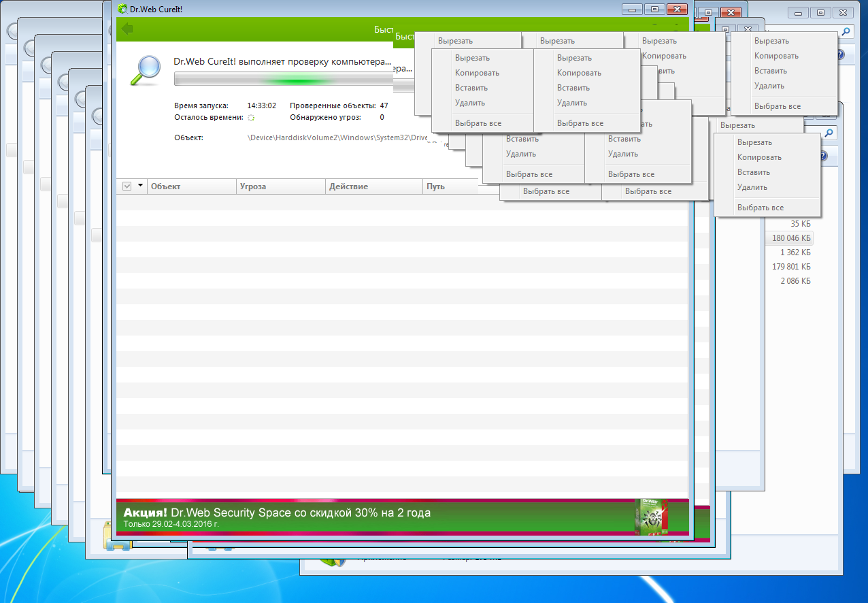
Task: Click the magnifying glass scan icon
Action: 146,71
